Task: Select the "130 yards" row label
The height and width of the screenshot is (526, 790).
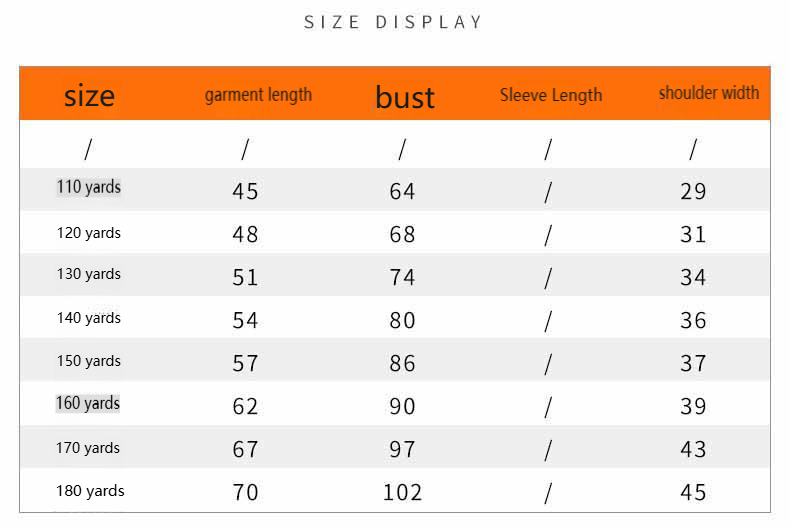Action: pyautogui.click(x=89, y=274)
